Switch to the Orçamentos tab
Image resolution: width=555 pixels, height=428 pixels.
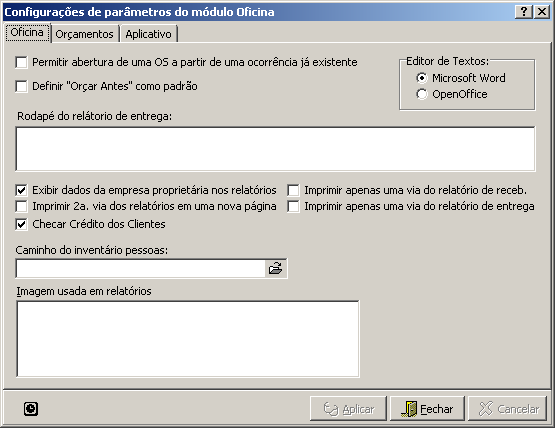click(x=84, y=34)
